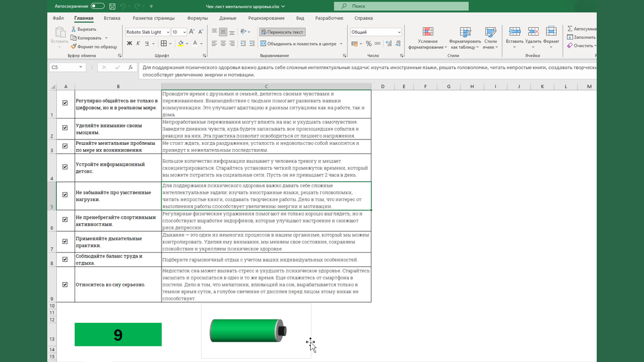Switch to the Review (Рецензирование) tab
644x362 pixels.
coord(266,18)
